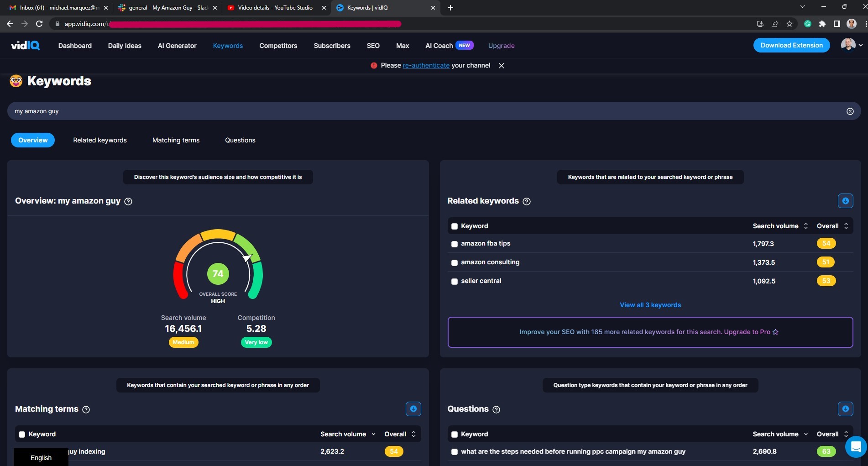This screenshot has height=466, width=868.
Task: Open help for Overview my amazon guy
Action: coord(128,201)
